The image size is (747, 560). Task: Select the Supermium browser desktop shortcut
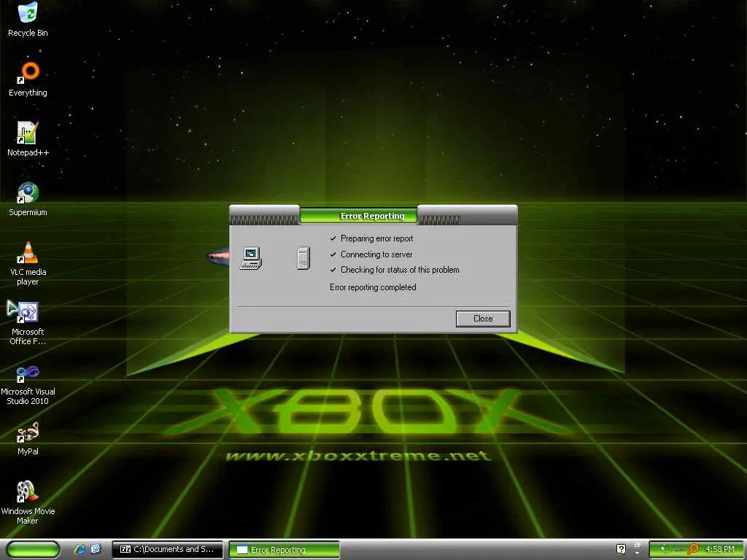pos(28,198)
